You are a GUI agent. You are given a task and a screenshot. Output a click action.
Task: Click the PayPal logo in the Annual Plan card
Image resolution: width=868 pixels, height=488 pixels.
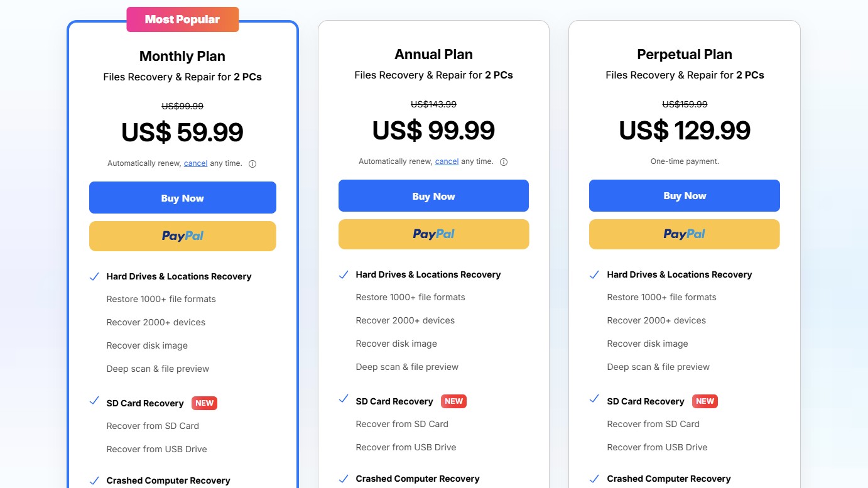(x=433, y=234)
